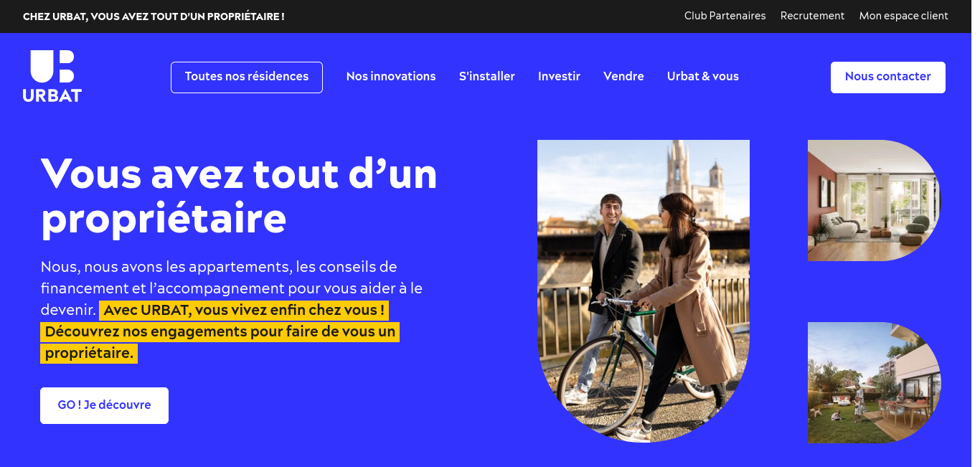Open Toutes nos résidences
The width and height of the screenshot is (980, 467).
point(247,77)
